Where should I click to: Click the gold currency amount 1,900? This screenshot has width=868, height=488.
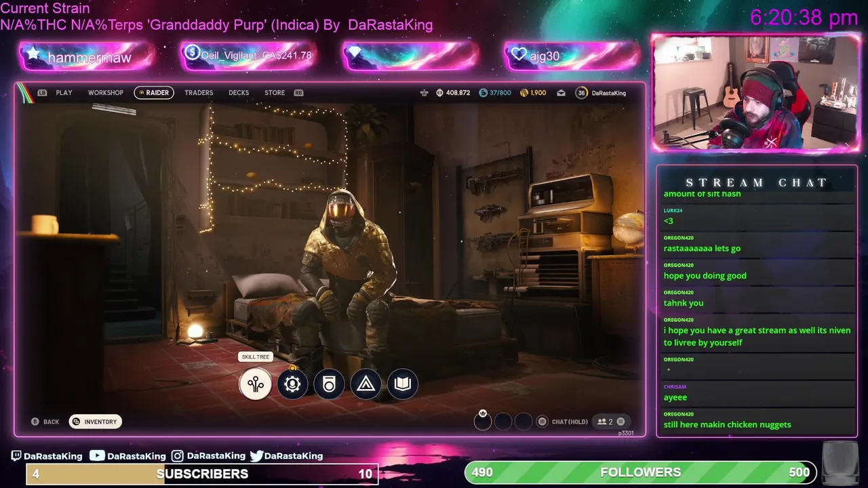(533, 93)
